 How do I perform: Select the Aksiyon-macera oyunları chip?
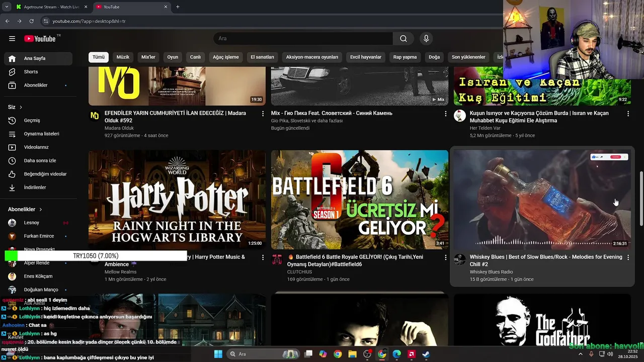tap(312, 57)
